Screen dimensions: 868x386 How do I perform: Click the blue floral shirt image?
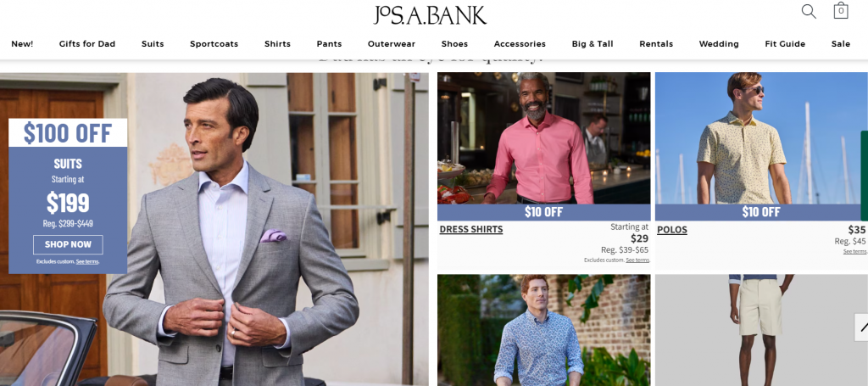pyautogui.click(x=543, y=330)
